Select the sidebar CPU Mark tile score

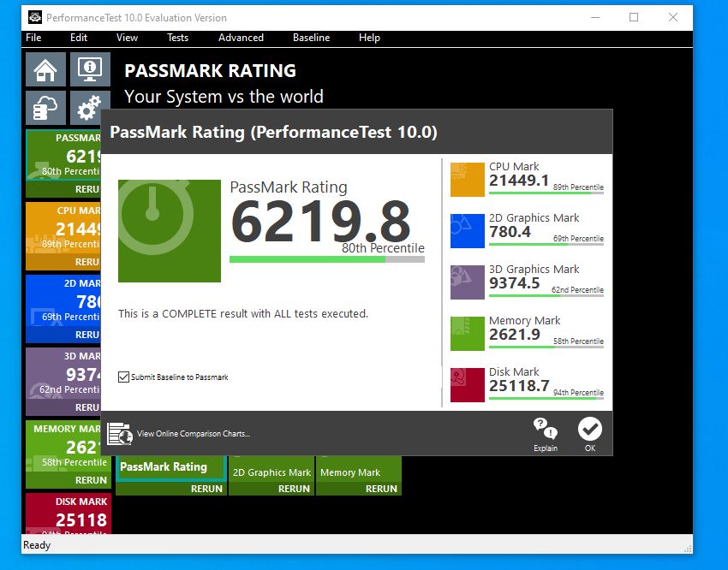coord(78,229)
